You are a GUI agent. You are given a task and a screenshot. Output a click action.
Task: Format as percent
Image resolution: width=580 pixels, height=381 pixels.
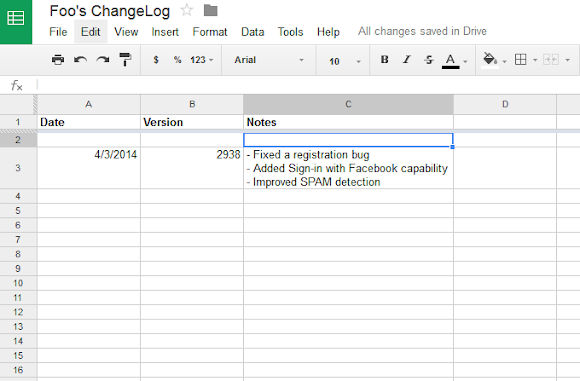[178, 60]
